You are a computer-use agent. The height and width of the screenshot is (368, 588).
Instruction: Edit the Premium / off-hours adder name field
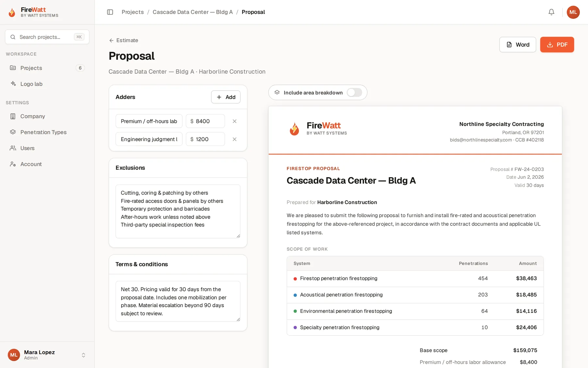tap(149, 121)
